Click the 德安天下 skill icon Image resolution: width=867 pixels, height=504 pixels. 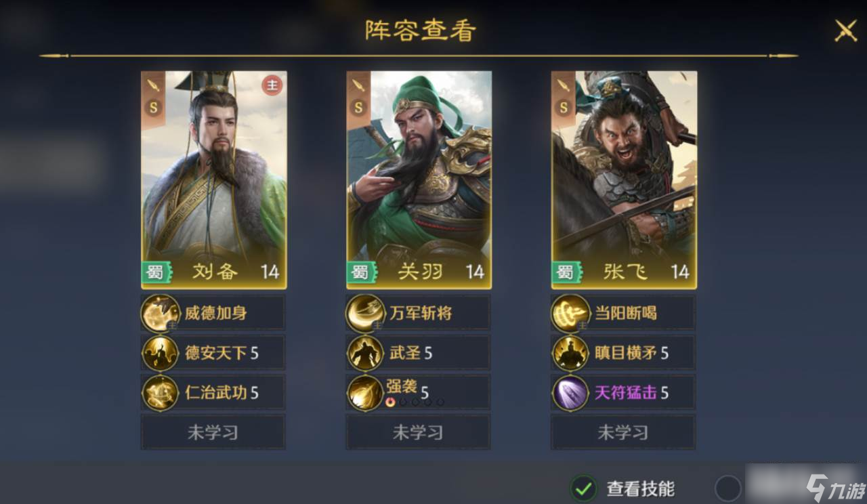click(160, 353)
